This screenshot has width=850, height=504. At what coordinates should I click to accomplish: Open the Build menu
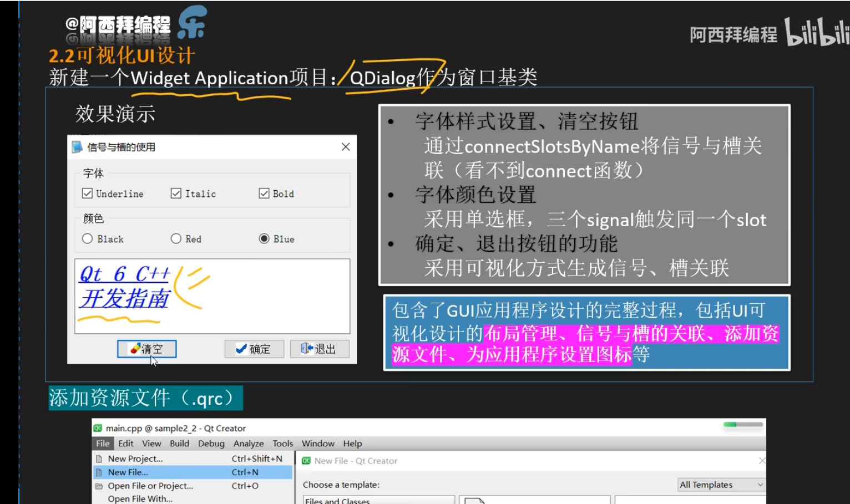click(179, 444)
